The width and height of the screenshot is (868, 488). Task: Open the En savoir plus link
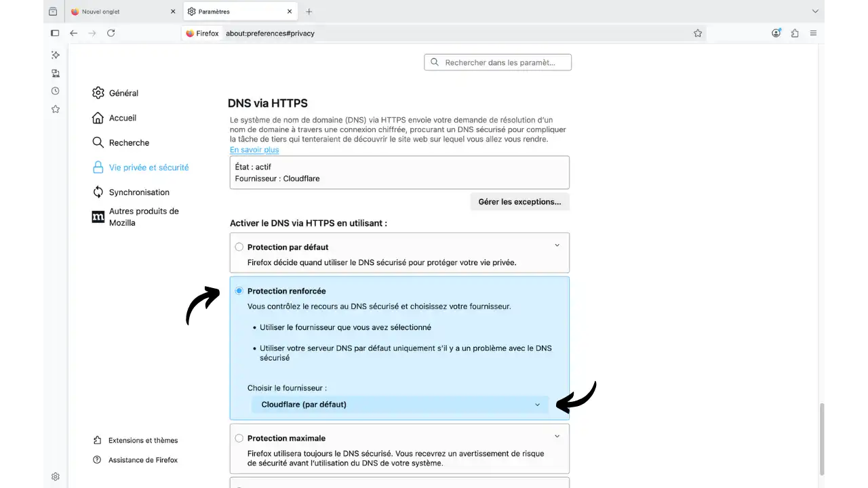(254, 150)
